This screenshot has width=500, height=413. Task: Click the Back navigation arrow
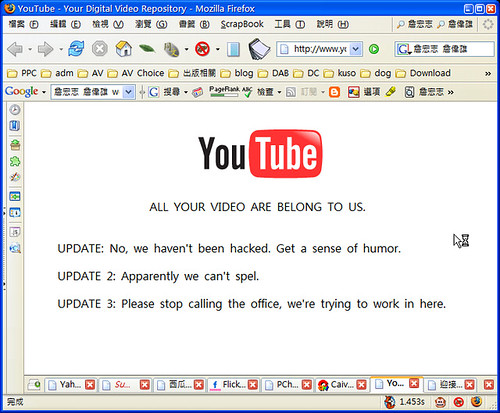point(15,49)
